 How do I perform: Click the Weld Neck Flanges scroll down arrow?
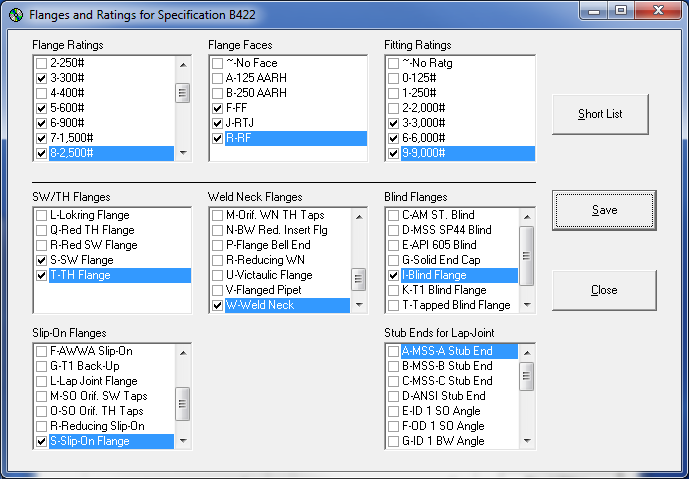[359, 305]
